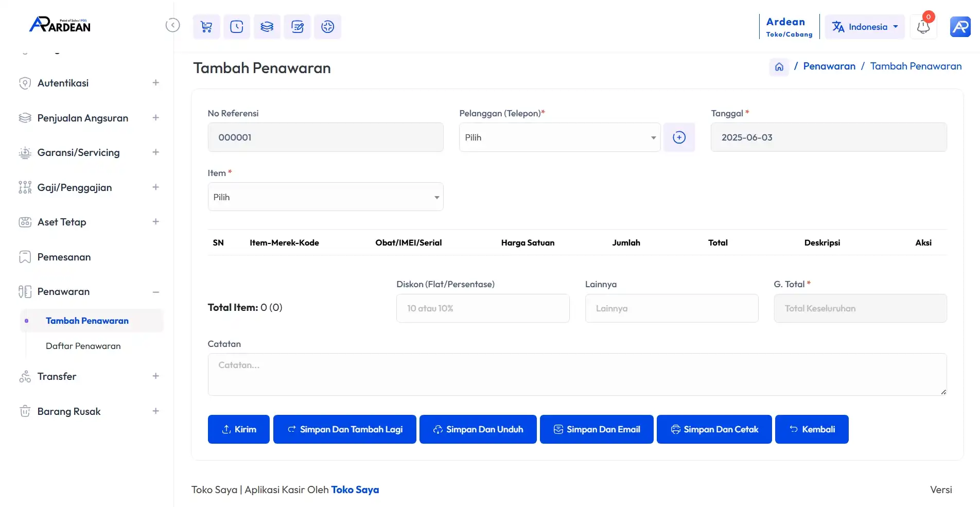Open the Indonesia language dropdown

tap(865, 27)
